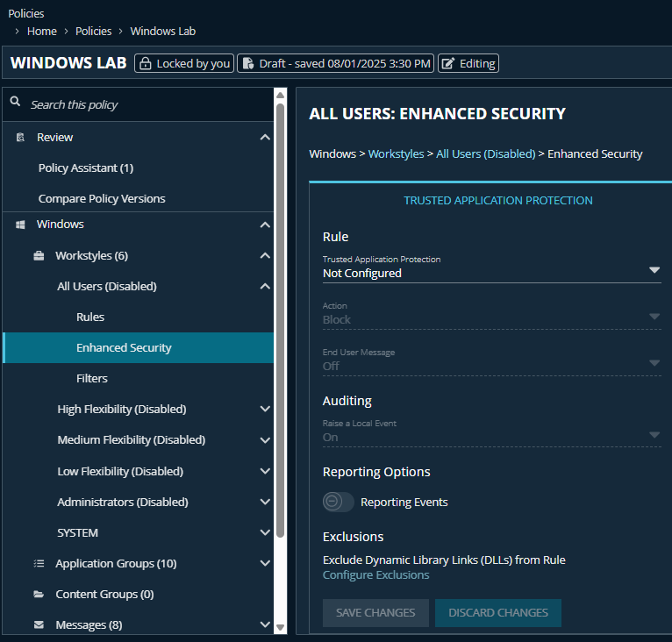Viewport: 672px width, 642px height.
Task: Click the sidebar scrollbar thumb
Action: pos(280,320)
